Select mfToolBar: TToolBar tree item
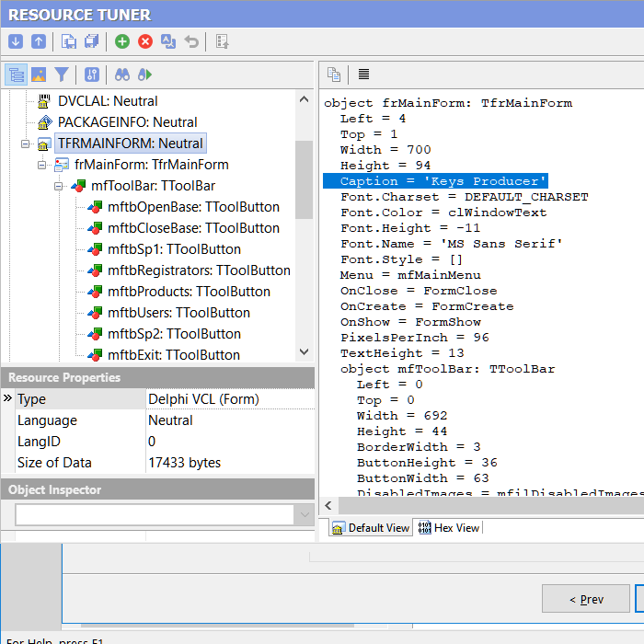Image resolution: width=644 pixels, height=644 pixels. point(154,186)
